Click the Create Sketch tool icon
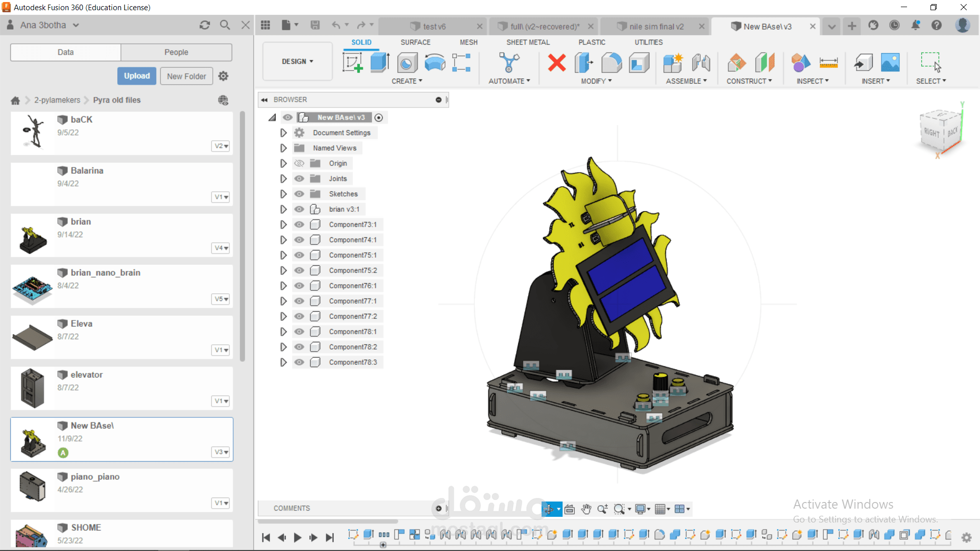Image resolution: width=980 pixels, height=551 pixels. [352, 63]
